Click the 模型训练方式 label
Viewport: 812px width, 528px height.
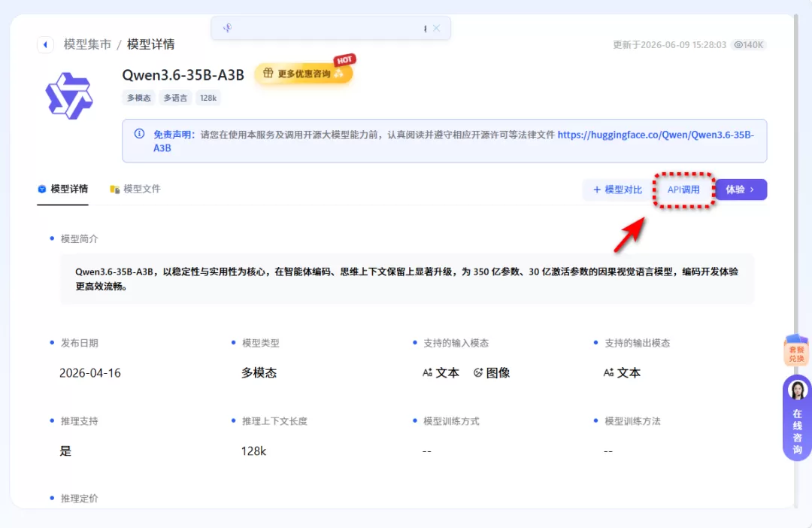tap(451, 421)
